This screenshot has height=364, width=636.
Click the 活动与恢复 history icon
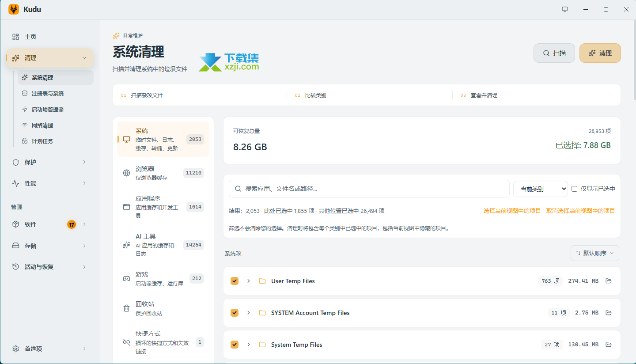click(16, 267)
